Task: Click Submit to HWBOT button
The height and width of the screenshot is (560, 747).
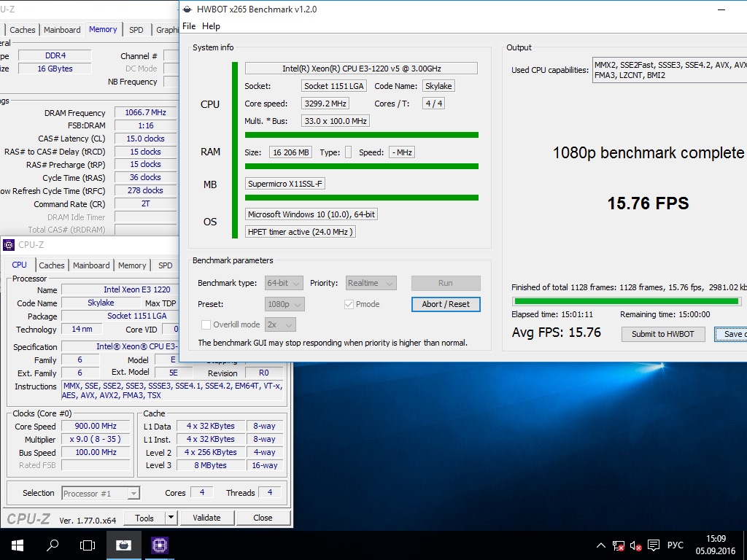Action: [x=662, y=334]
